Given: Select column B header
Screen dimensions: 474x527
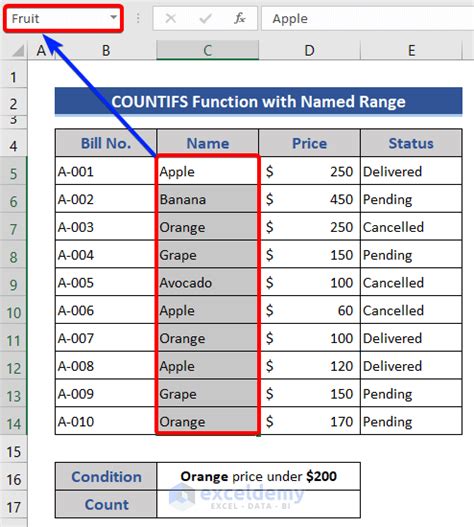Looking at the screenshot, I should [x=106, y=51].
